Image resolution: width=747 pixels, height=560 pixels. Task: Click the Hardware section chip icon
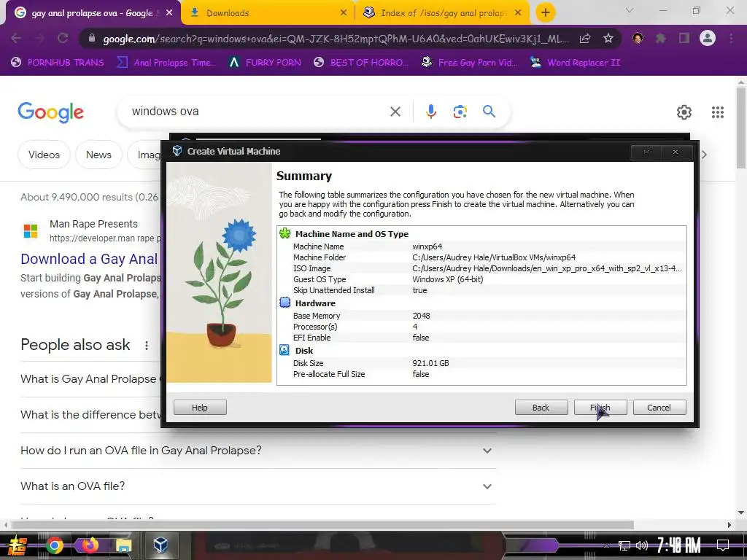click(x=285, y=303)
